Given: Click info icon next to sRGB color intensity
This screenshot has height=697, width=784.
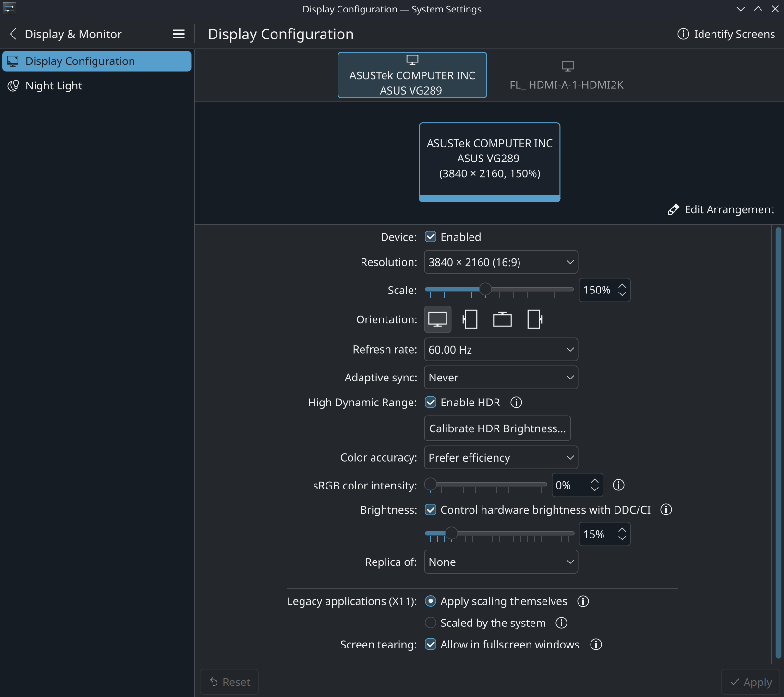Looking at the screenshot, I should click(618, 485).
